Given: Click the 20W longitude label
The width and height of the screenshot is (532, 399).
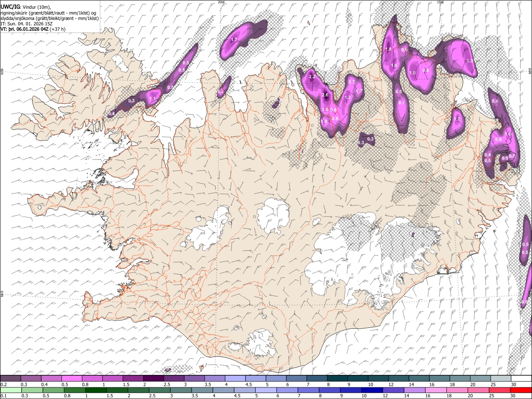Looking at the screenshot, I should tap(222, 2).
